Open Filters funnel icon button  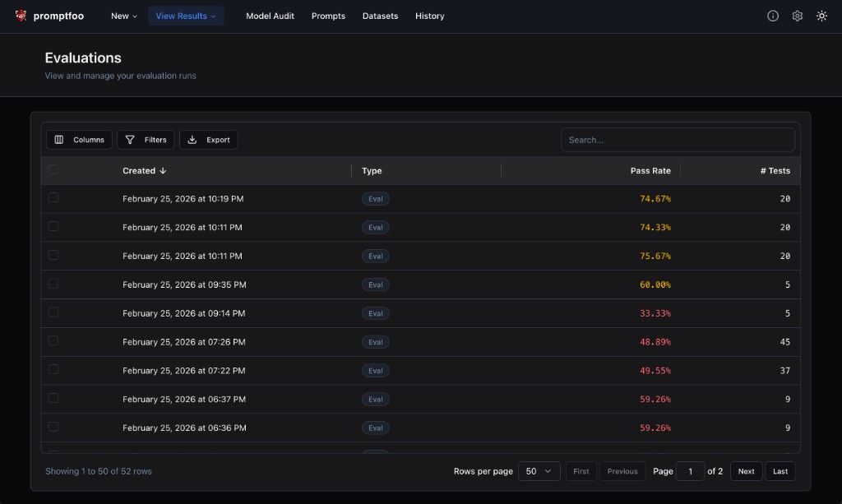click(x=146, y=140)
